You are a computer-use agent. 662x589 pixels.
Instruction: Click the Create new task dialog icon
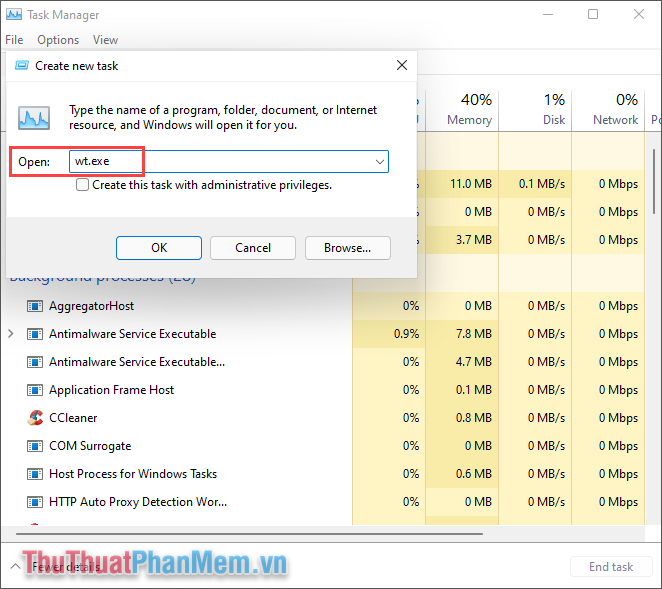22,65
